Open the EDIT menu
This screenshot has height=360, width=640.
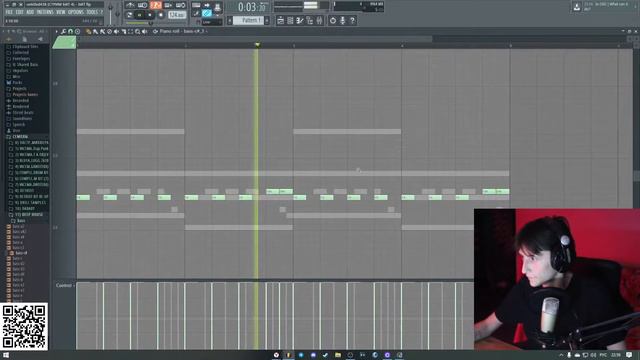coord(20,12)
